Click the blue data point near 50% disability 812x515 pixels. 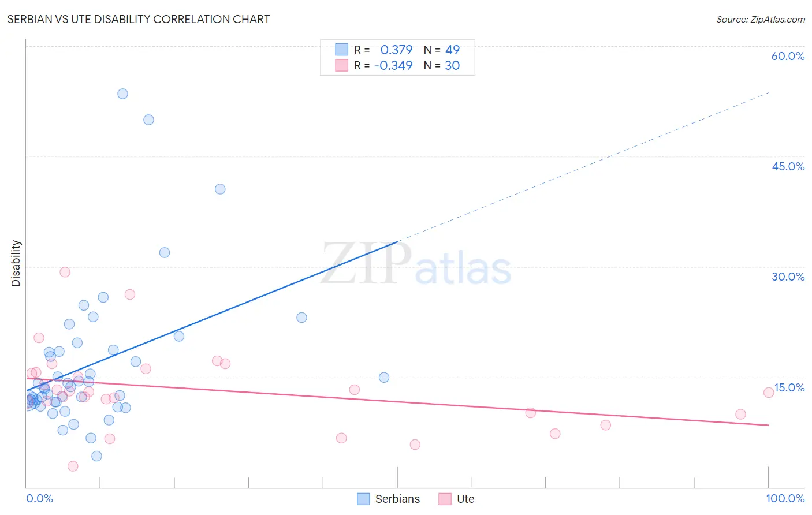[148, 120]
